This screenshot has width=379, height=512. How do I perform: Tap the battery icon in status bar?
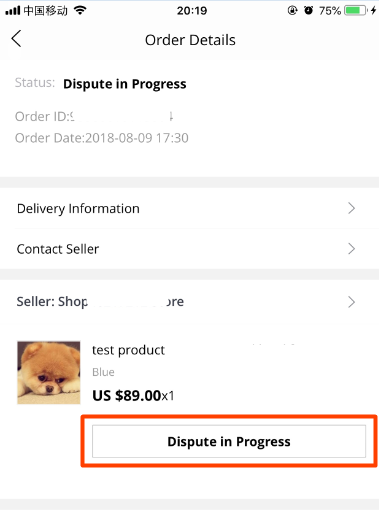(x=356, y=10)
